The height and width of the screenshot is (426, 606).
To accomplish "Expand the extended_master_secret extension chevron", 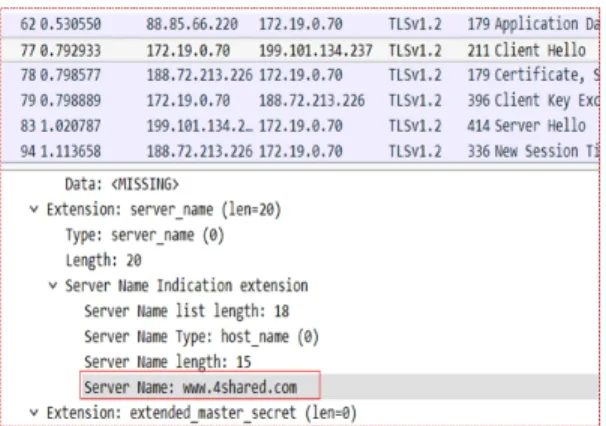I will click(34, 412).
